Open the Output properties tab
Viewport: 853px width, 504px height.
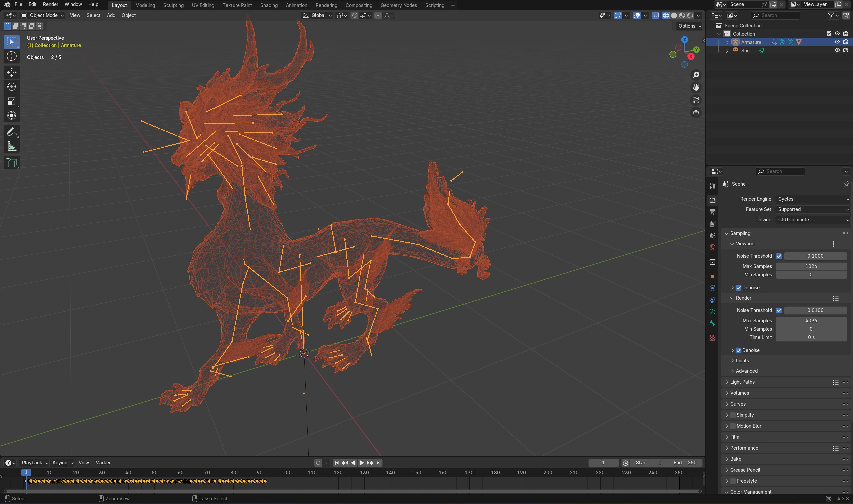(712, 212)
